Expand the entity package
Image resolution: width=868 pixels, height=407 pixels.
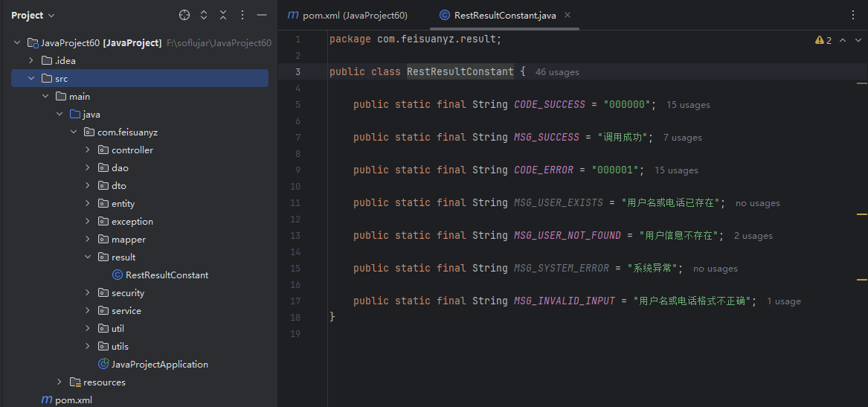coord(88,204)
